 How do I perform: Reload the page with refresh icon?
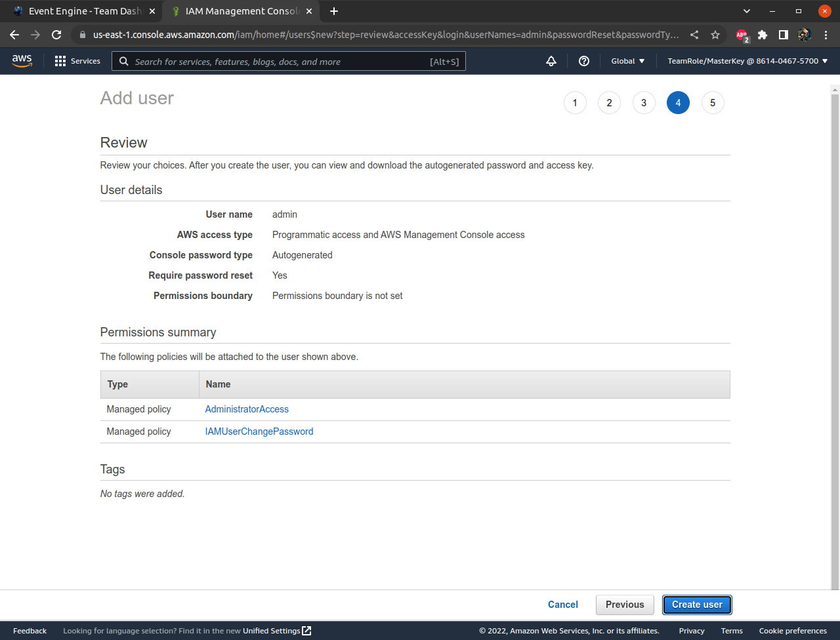(56, 35)
